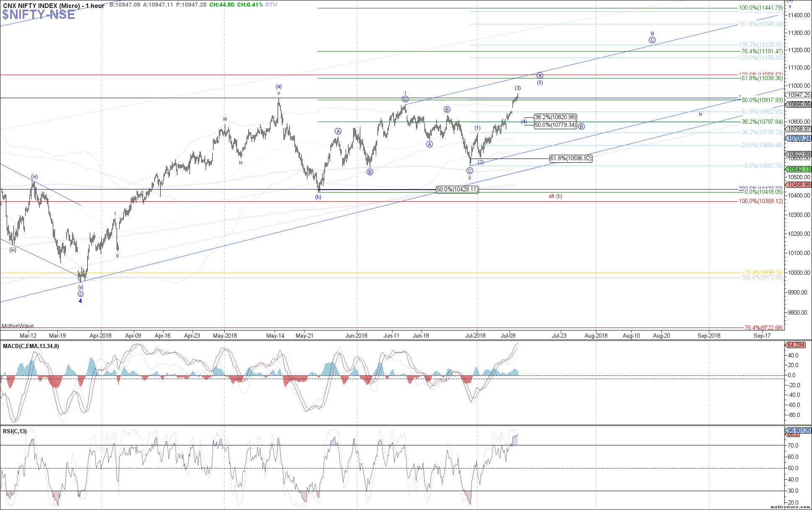Click the 10000.00 price scale value
Viewport: 812px width, 510px height.
pyautogui.click(x=799, y=273)
